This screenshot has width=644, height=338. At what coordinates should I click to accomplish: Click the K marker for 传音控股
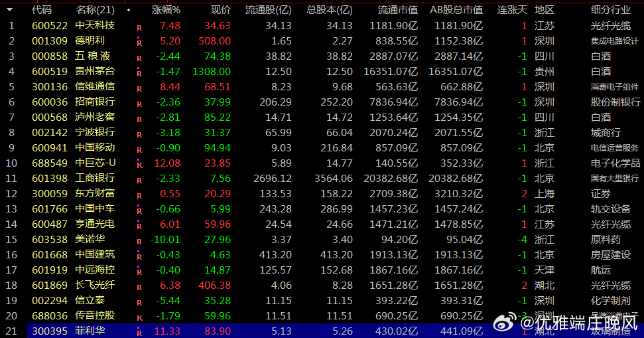click(x=139, y=318)
